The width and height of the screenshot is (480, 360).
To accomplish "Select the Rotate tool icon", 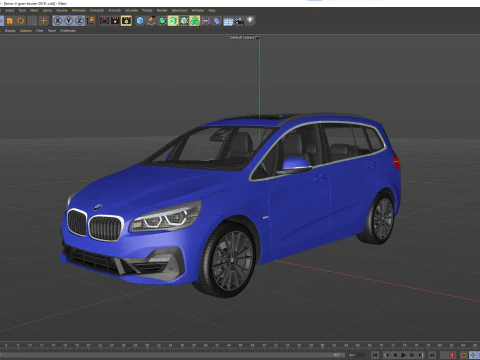I will (x=21, y=21).
